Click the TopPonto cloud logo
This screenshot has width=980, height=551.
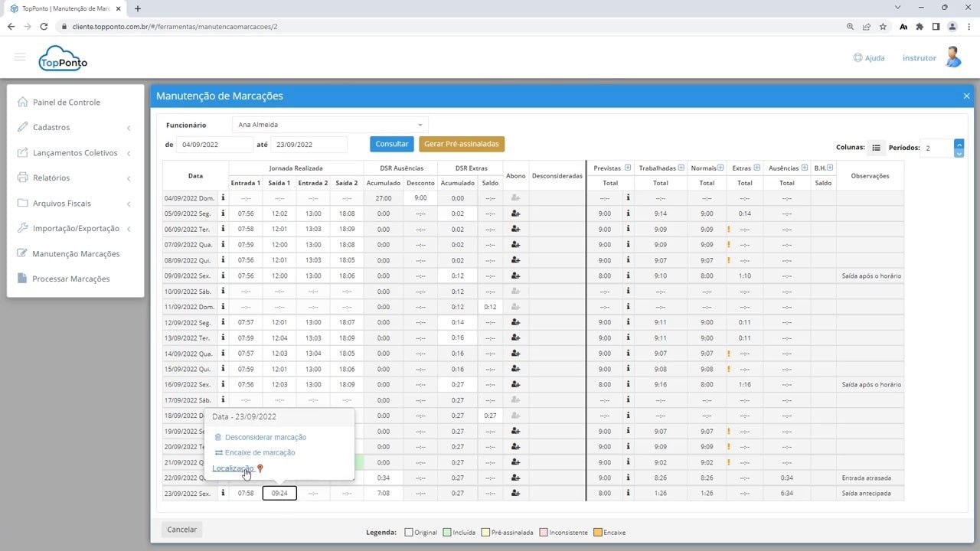pos(63,58)
